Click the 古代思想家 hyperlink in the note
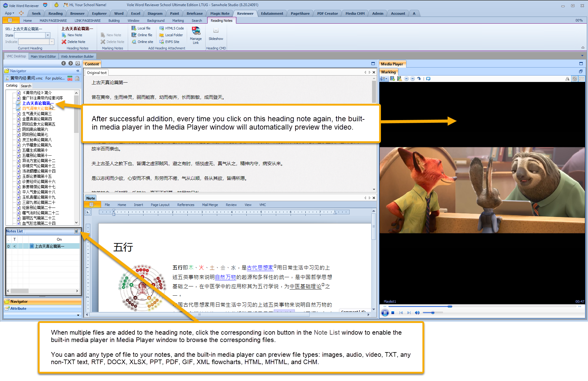 (260, 268)
